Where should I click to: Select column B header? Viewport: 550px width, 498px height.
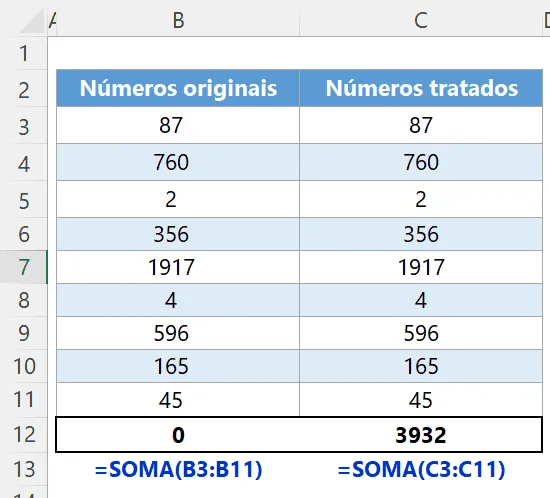(178, 20)
